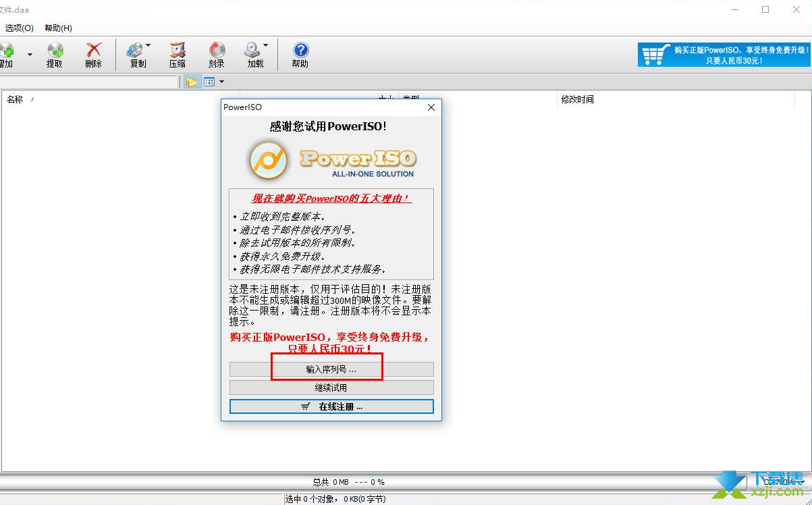Click the 名称 column header

click(15, 99)
